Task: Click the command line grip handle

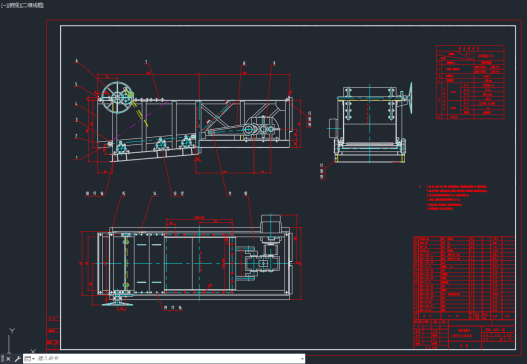Action: point(2,359)
